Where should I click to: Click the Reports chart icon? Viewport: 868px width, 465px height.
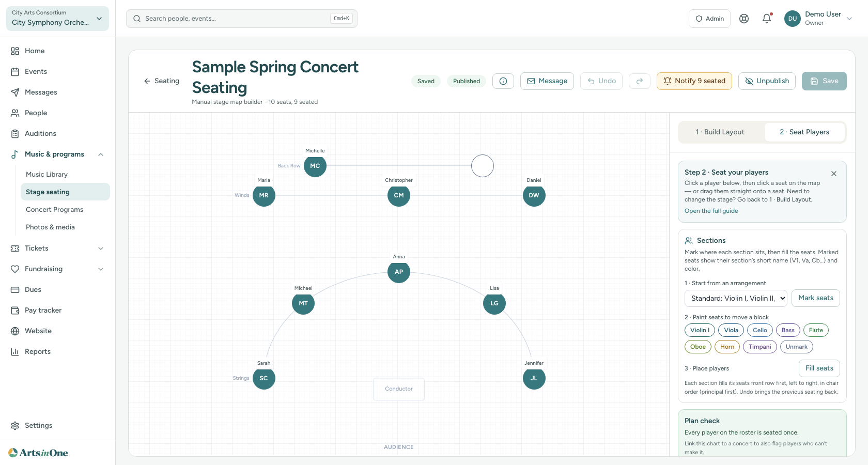tap(15, 352)
